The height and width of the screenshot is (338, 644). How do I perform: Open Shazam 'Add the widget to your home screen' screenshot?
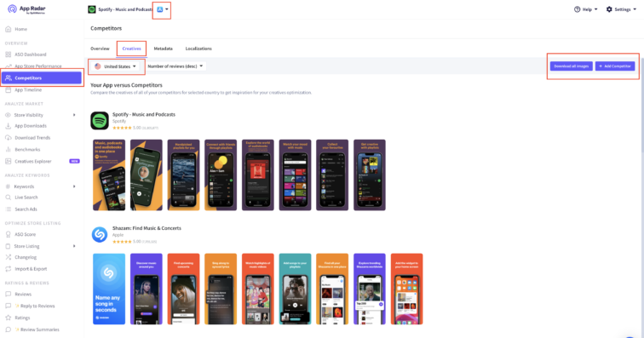(406, 289)
